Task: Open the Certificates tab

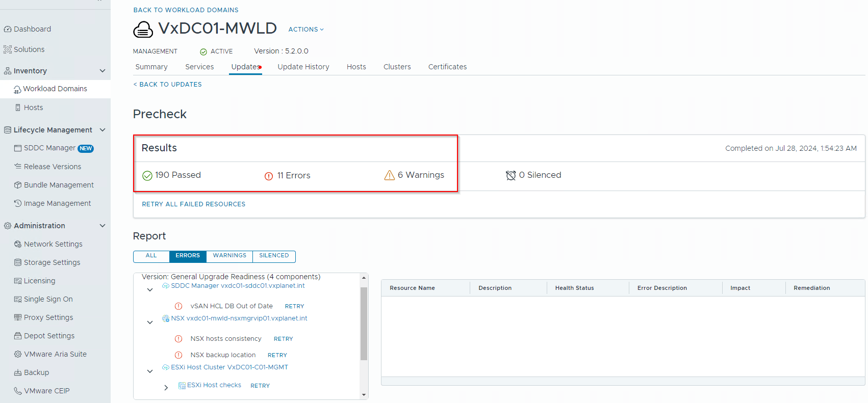Action: click(x=447, y=67)
